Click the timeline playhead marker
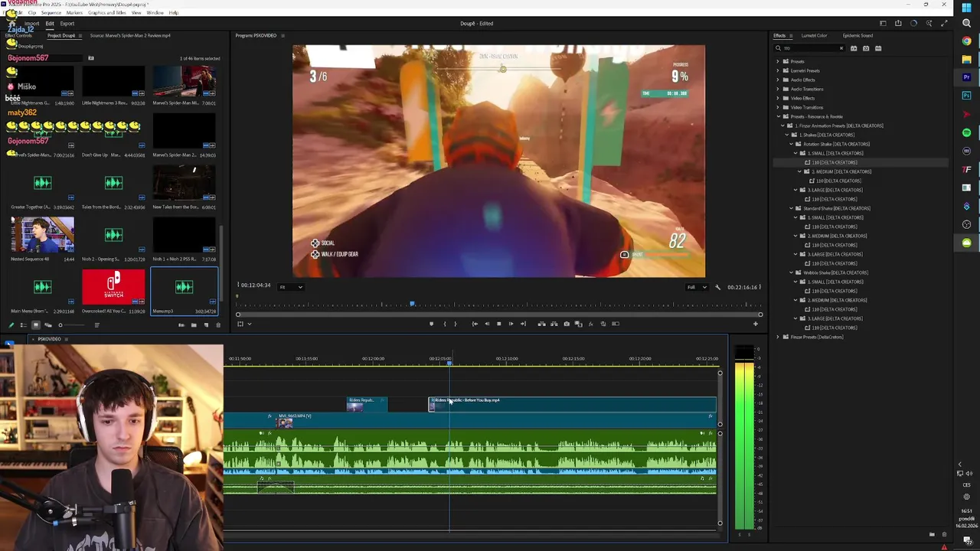The image size is (980, 551). click(x=449, y=363)
